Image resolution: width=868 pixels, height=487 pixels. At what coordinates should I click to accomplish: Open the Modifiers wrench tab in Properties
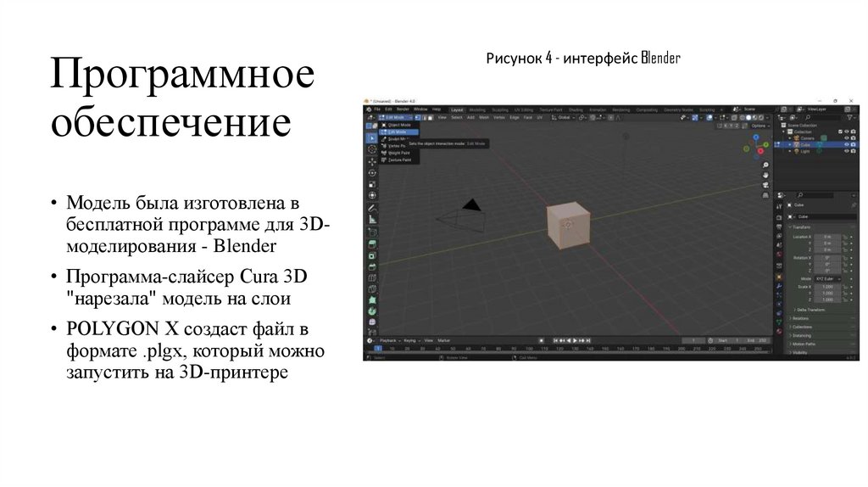point(780,286)
